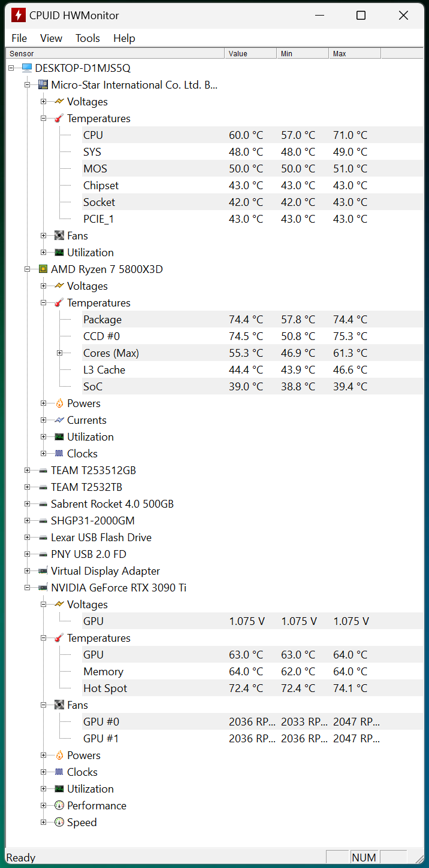Maximize the HWMonitor window
429x868 pixels.
pyautogui.click(x=361, y=16)
